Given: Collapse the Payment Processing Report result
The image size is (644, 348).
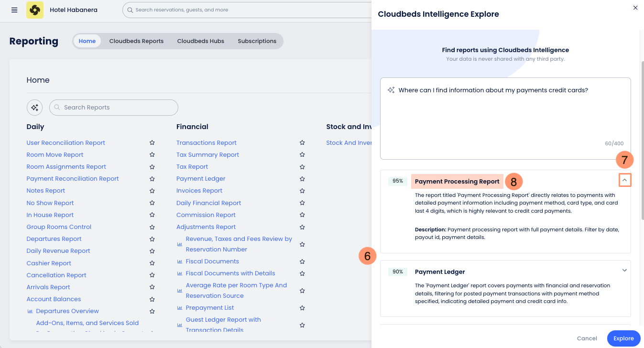Looking at the screenshot, I should tap(624, 180).
